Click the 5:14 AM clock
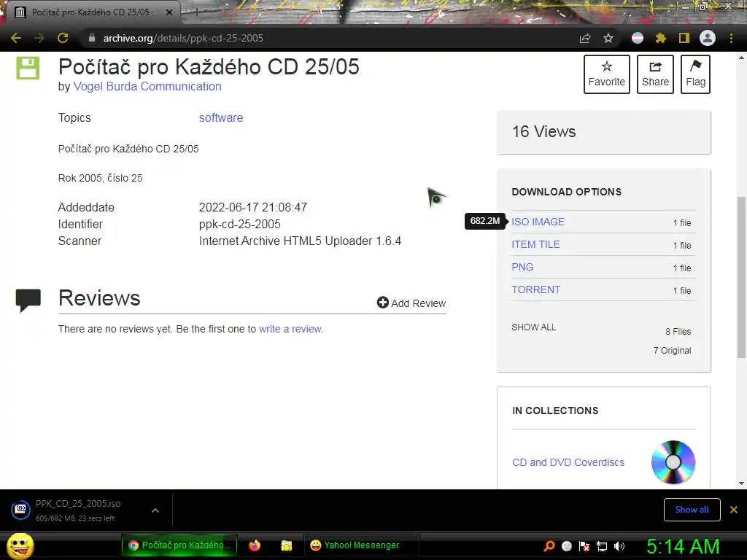 coord(683,546)
